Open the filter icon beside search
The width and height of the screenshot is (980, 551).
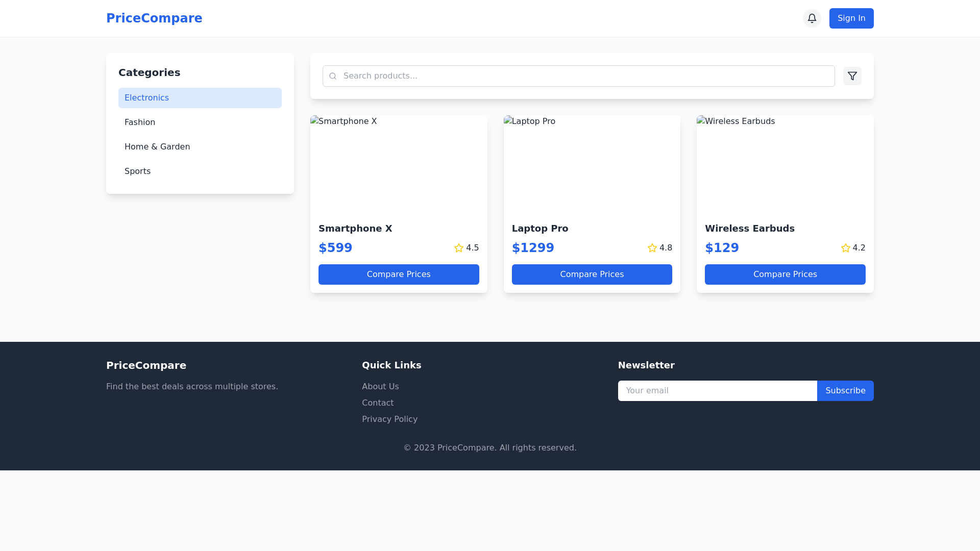pyautogui.click(x=852, y=76)
